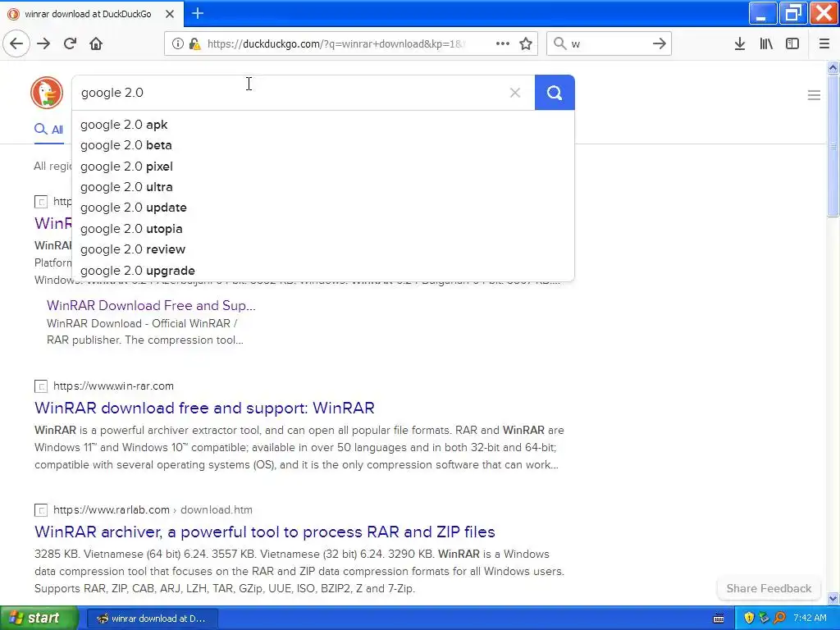Open the DuckDuckGo side menu
Viewport: 840px width, 630px height.
coord(814,95)
